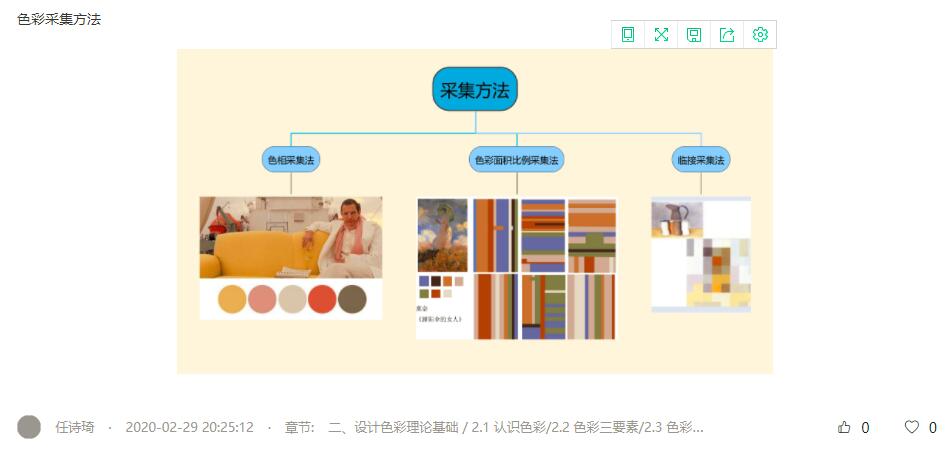Select the 临接采集法 branch node

pyautogui.click(x=700, y=159)
